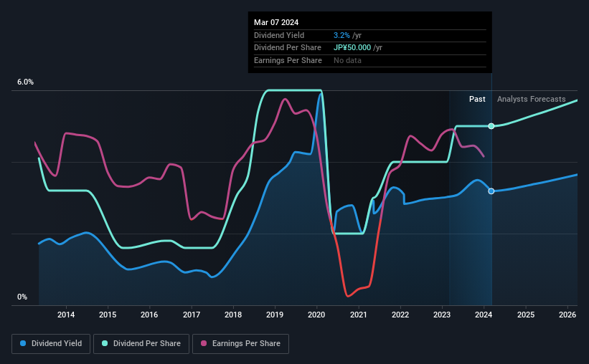Click the 2018 x-axis label
The image size is (589, 364).
(233, 315)
